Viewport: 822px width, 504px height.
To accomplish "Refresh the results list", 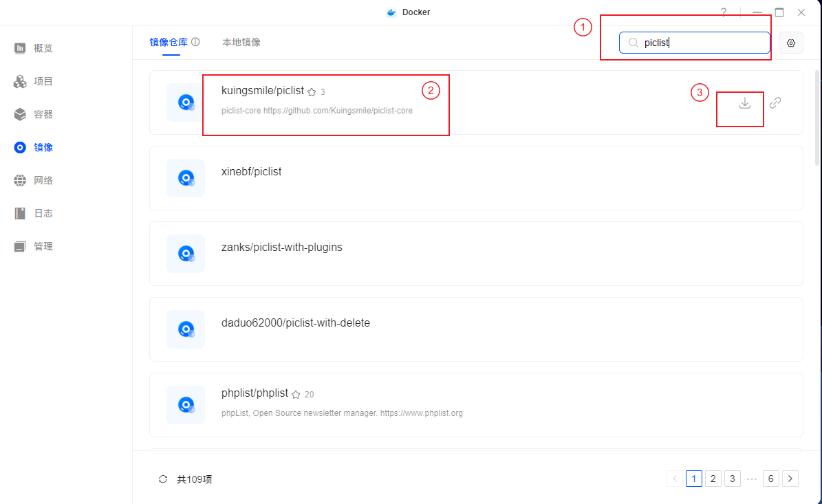I will coord(163,479).
